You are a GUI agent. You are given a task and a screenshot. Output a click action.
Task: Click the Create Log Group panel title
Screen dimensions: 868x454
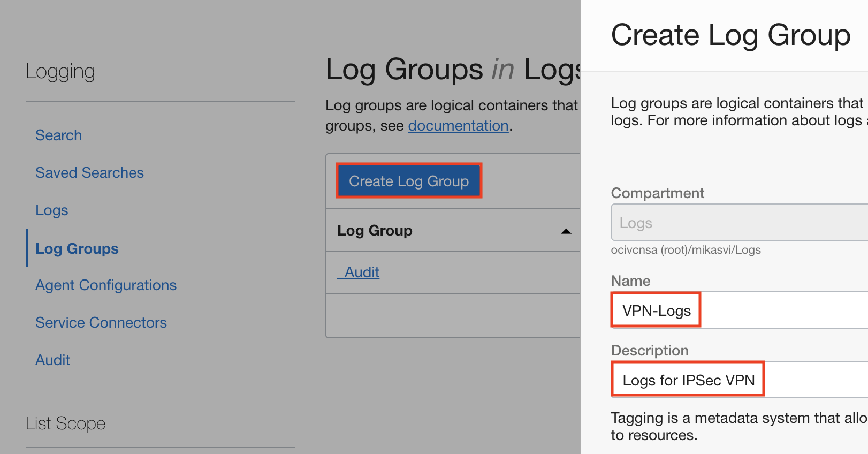(x=730, y=35)
